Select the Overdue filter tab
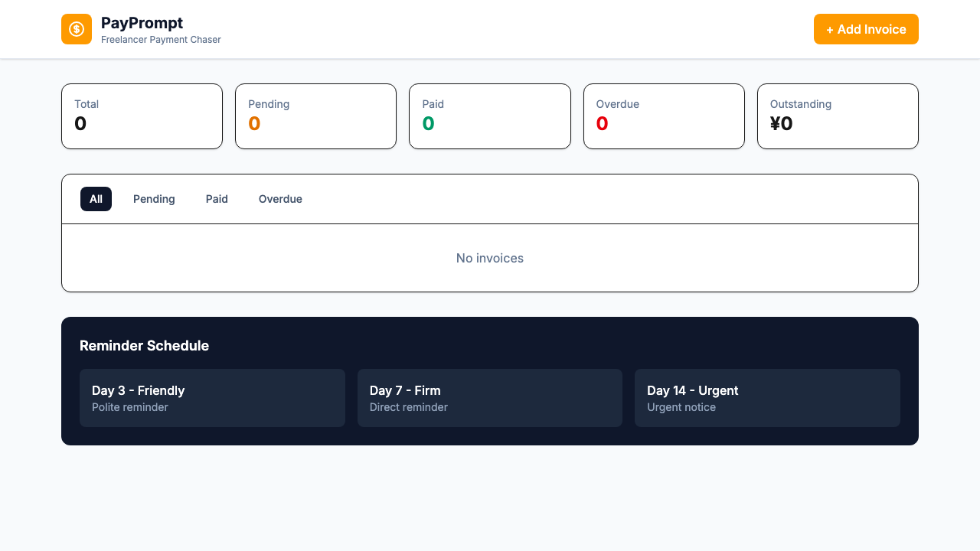 [280, 199]
